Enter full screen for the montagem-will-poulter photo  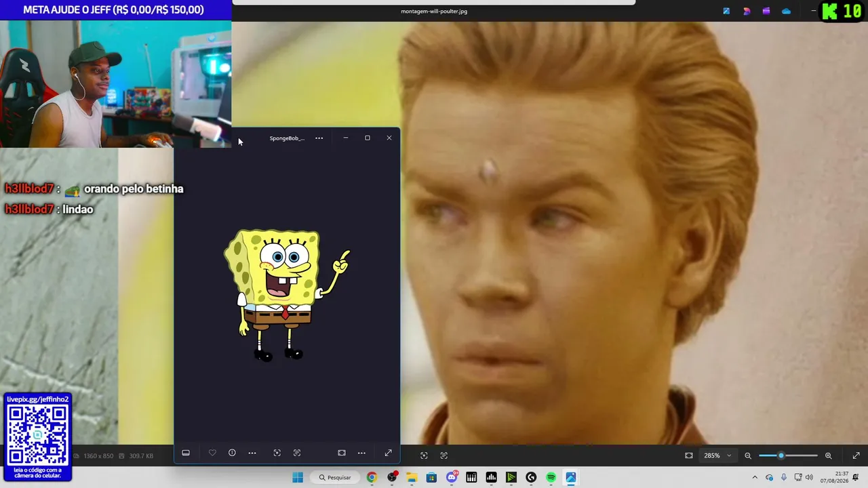tap(856, 455)
